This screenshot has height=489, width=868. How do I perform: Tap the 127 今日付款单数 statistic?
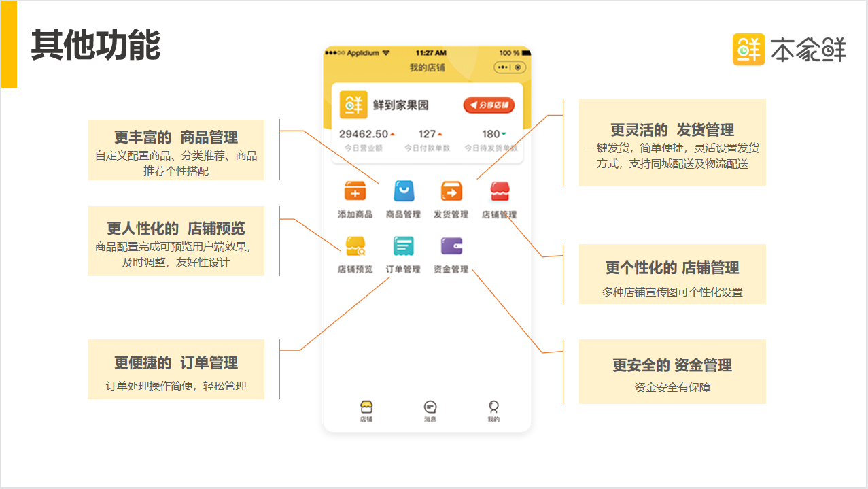coord(428,134)
